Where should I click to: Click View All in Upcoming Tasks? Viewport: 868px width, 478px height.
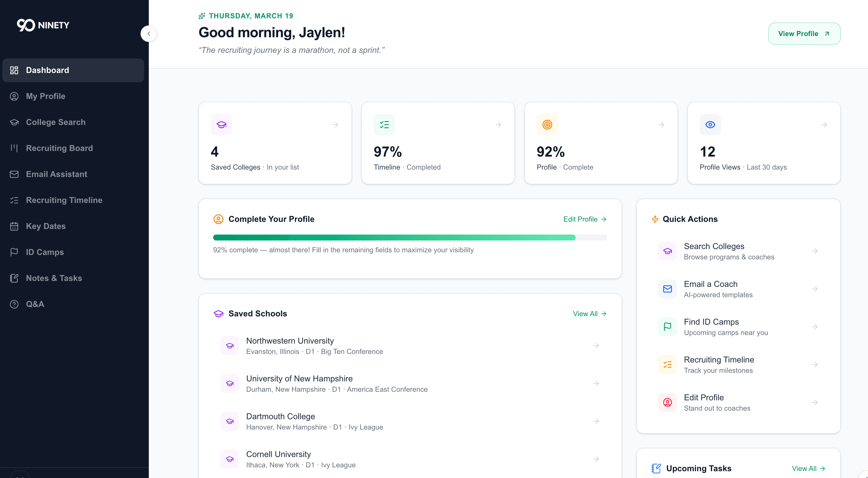808,469
